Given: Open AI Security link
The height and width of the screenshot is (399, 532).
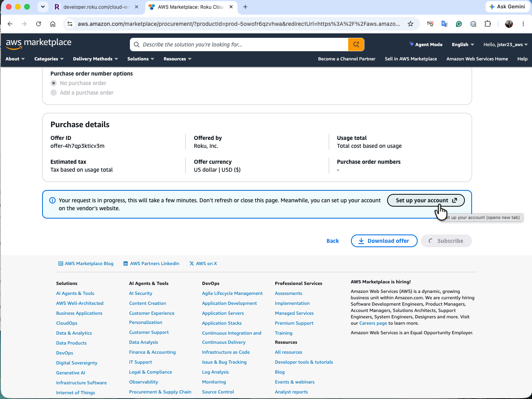Looking at the screenshot, I should (141, 293).
